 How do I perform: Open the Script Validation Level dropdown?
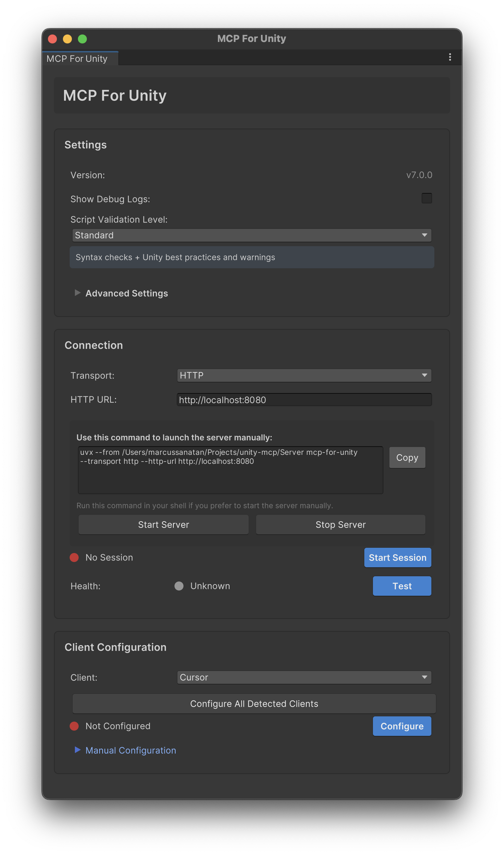(252, 235)
